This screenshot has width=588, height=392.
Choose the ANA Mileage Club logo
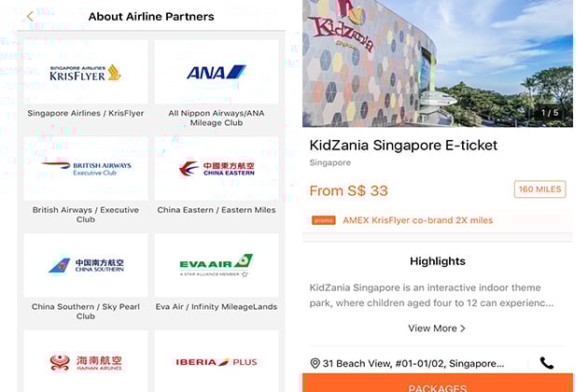(x=216, y=73)
